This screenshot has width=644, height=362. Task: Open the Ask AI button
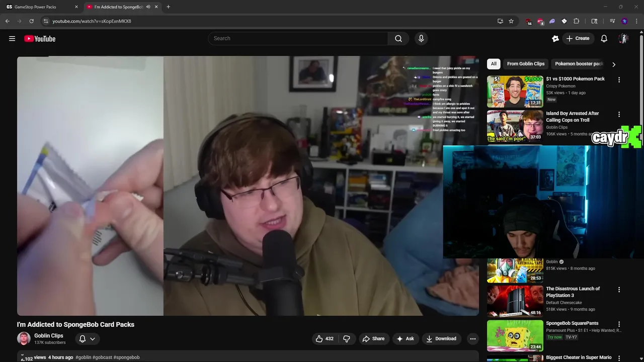[x=406, y=339]
